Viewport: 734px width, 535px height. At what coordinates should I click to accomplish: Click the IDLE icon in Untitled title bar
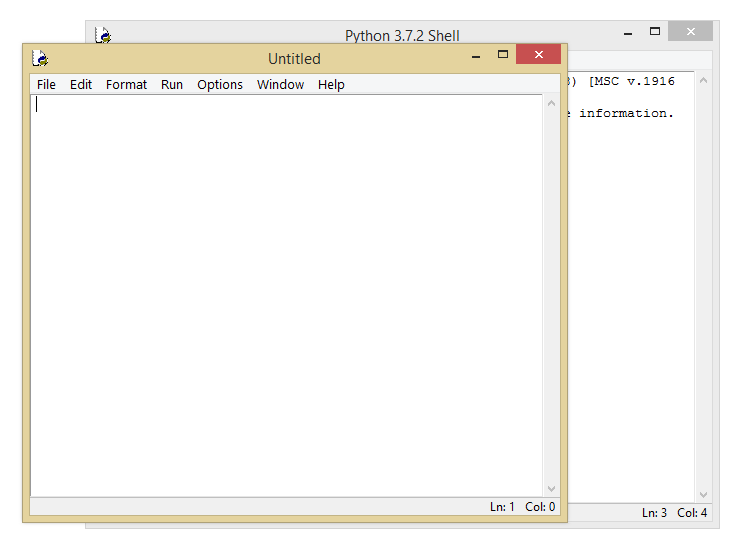pyautogui.click(x=40, y=58)
